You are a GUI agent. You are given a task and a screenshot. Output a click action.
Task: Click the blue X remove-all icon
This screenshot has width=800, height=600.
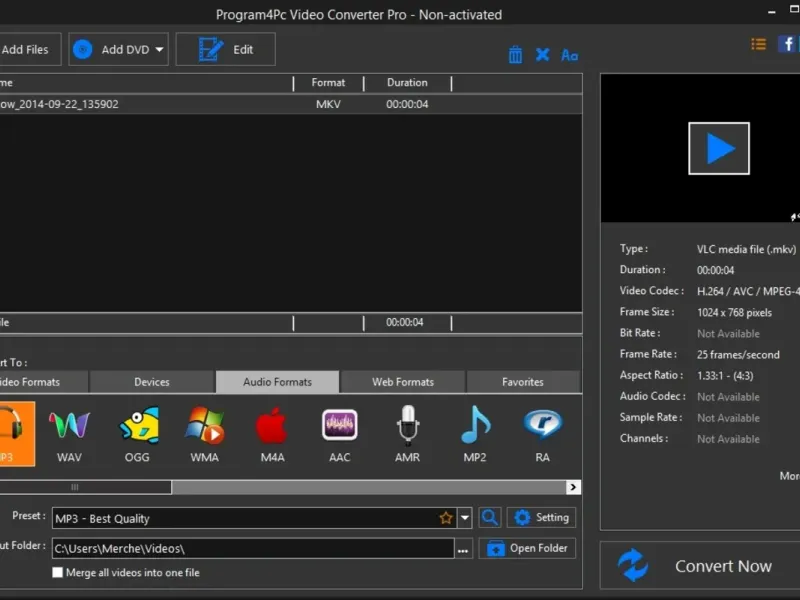pyautogui.click(x=542, y=55)
